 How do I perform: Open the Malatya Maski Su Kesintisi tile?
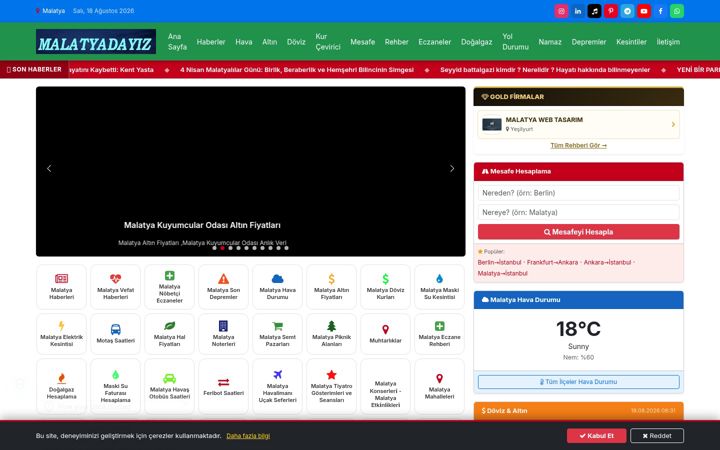439,287
